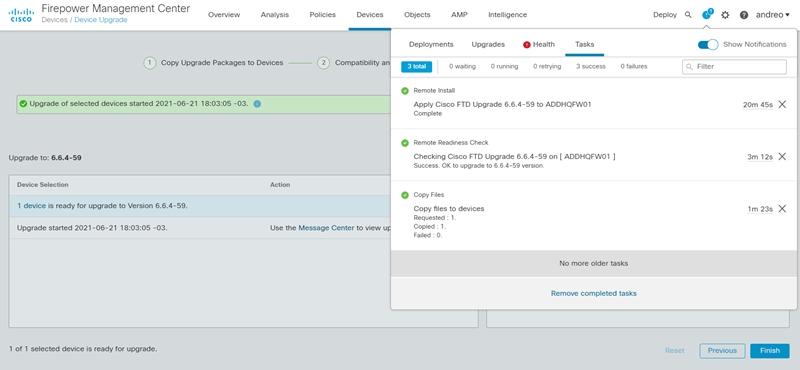This screenshot has height=370, width=800.
Task: Click the info icon beside upgrade started message
Action: click(257, 104)
